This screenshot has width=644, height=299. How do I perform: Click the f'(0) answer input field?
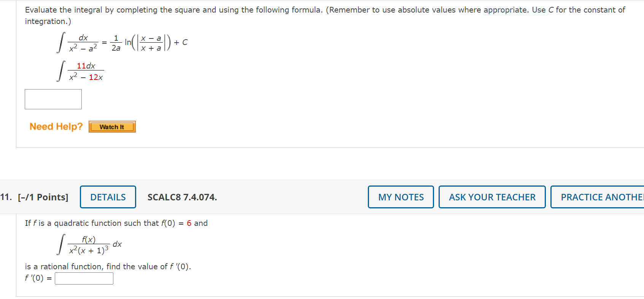point(84,278)
